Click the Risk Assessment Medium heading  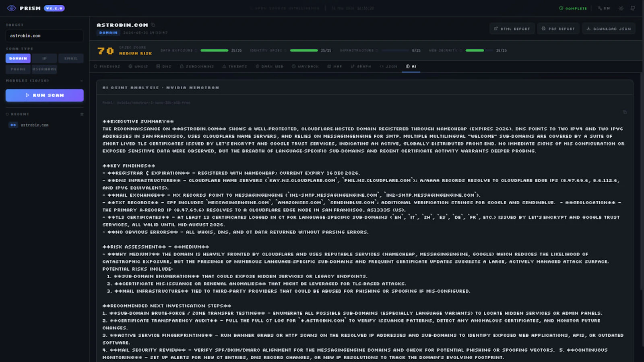point(155,247)
